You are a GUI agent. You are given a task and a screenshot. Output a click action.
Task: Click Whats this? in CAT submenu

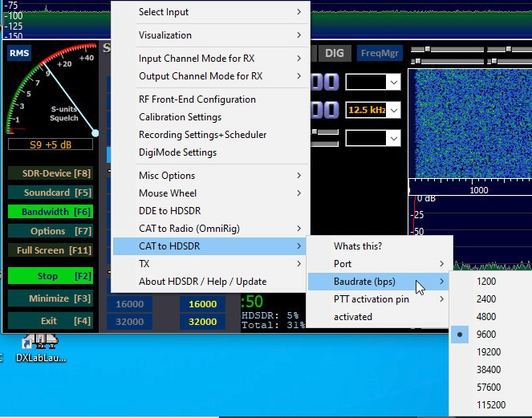pos(380,246)
